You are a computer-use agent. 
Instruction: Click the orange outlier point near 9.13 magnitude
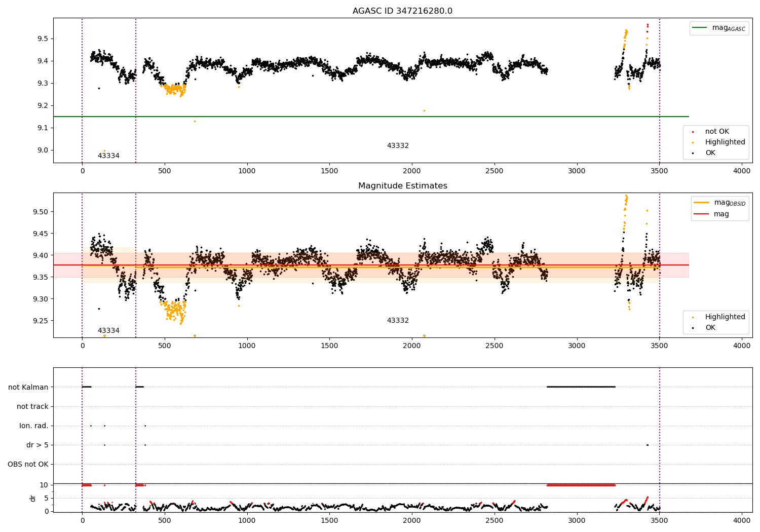(195, 121)
